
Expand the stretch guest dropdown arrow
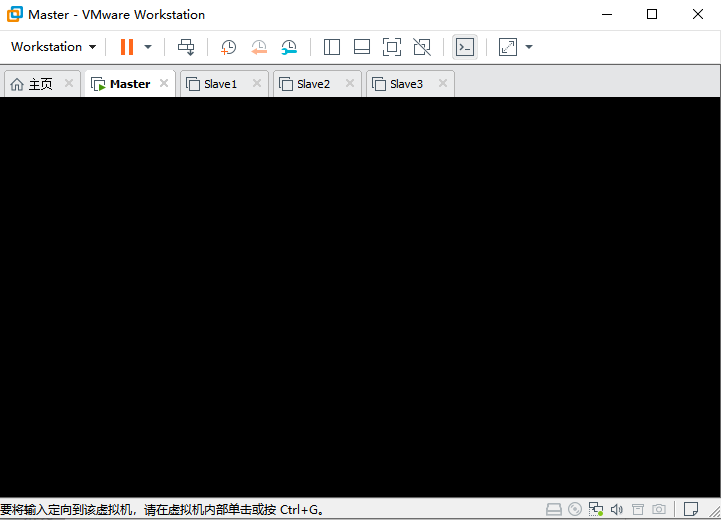tap(529, 47)
